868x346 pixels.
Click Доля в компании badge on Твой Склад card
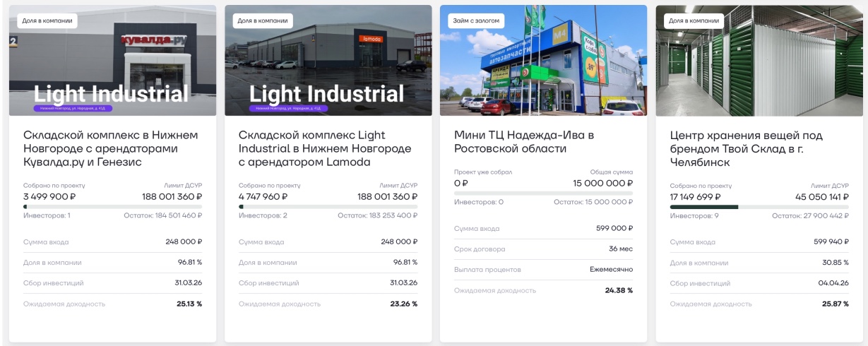coord(694,20)
